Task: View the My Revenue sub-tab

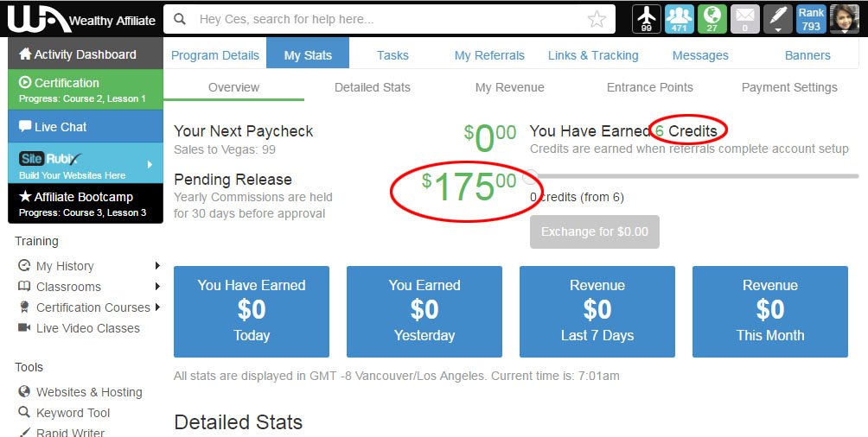Action: 509,87
